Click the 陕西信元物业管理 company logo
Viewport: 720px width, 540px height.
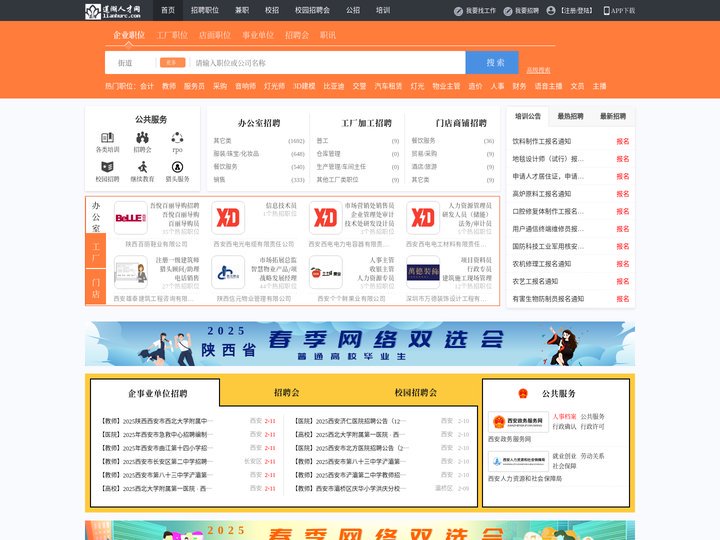pos(228,272)
